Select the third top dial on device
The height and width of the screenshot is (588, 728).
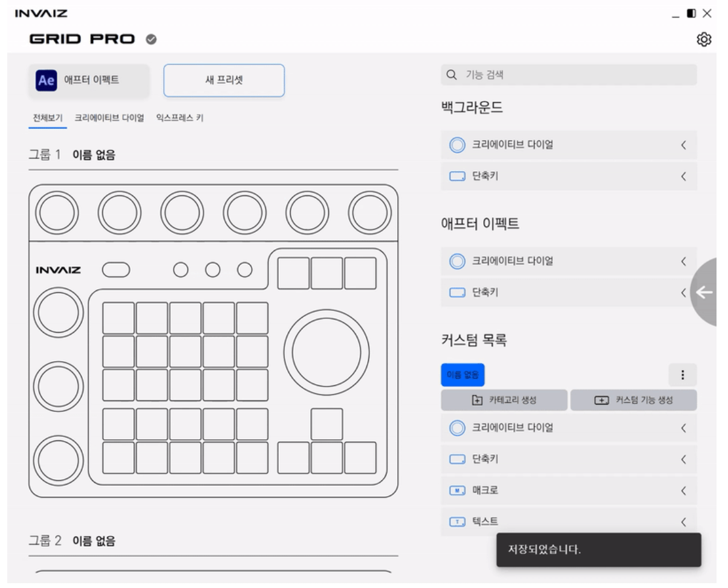pos(182,213)
